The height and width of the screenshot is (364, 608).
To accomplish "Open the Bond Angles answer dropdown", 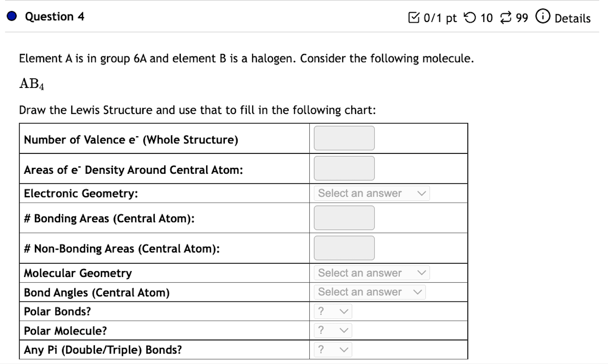I will (x=369, y=292).
